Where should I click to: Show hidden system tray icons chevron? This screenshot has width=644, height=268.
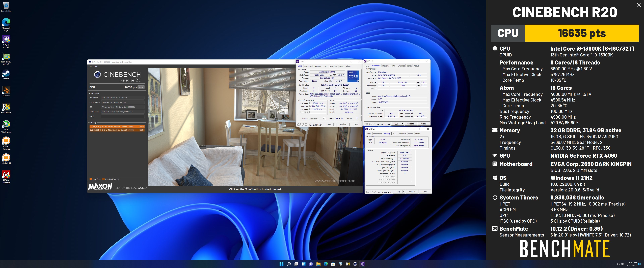614,264
